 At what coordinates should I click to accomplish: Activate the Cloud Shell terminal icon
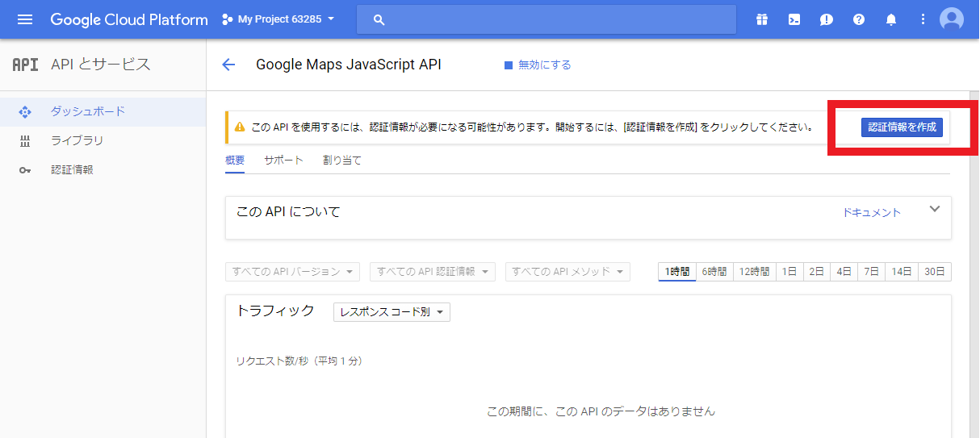(x=794, y=19)
